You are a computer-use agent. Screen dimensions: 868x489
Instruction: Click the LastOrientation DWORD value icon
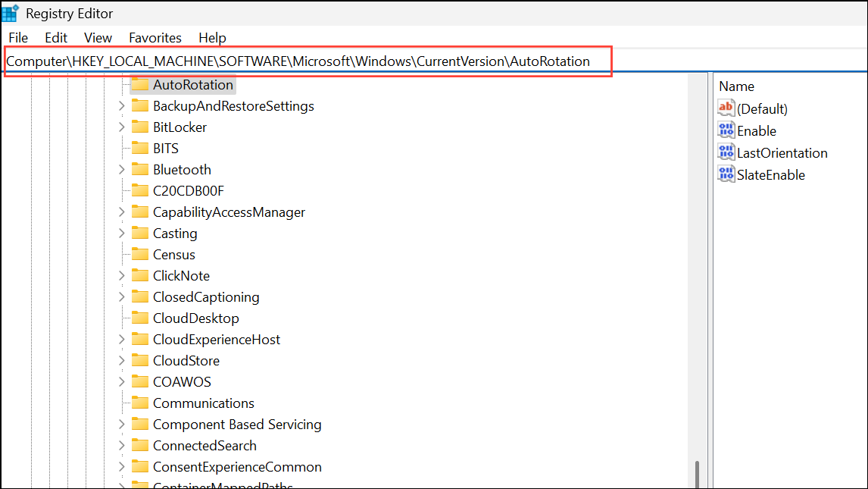726,152
